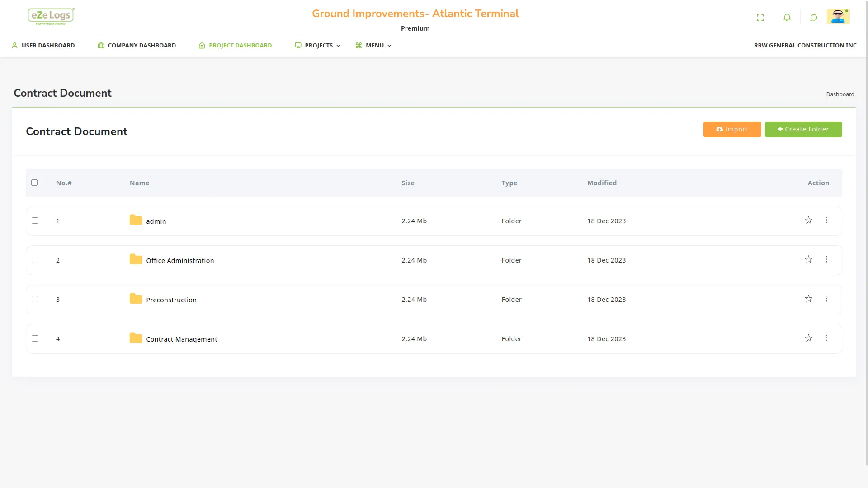Click the Create Folder button
The width and height of the screenshot is (868, 488).
point(803,129)
